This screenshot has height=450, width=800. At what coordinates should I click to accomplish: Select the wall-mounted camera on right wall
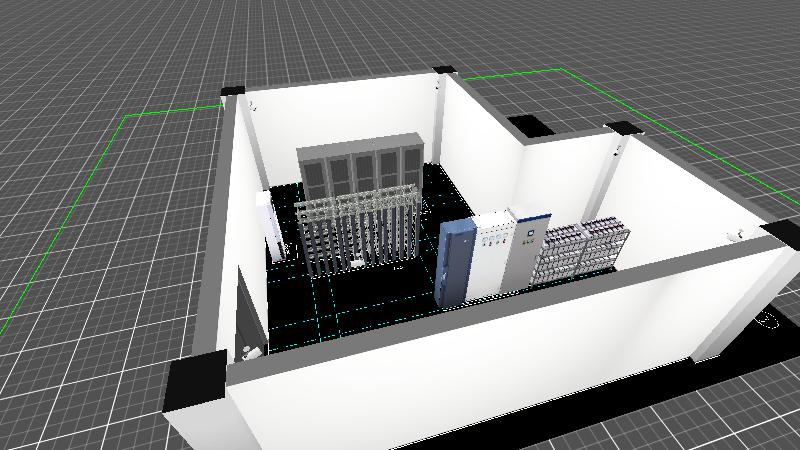click(x=737, y=235)
